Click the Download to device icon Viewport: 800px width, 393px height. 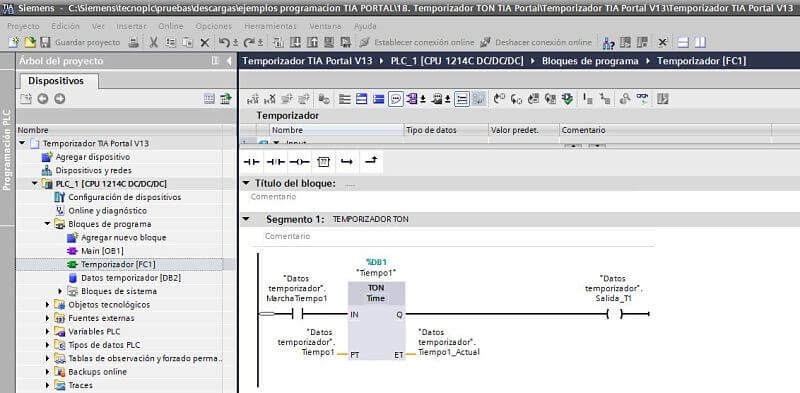point(295,42)
